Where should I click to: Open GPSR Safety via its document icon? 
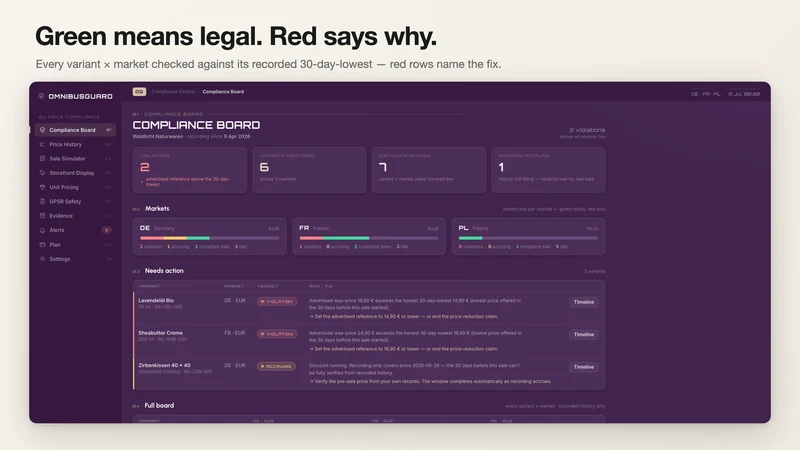42,202
